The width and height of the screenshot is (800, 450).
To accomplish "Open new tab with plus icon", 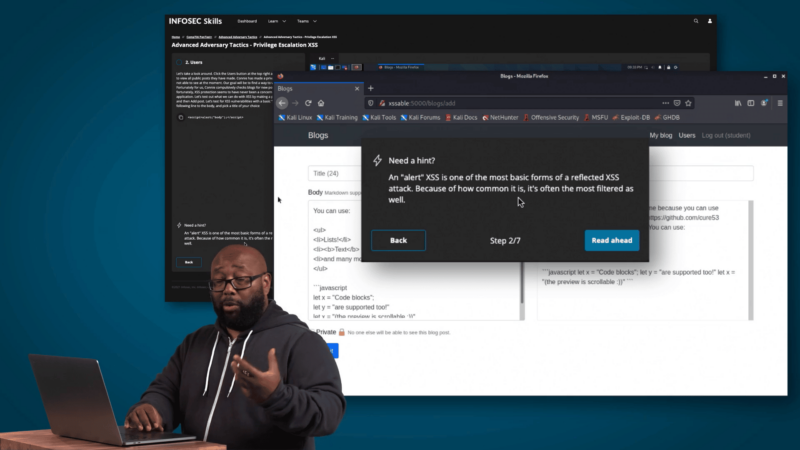I will pos(371,88).
